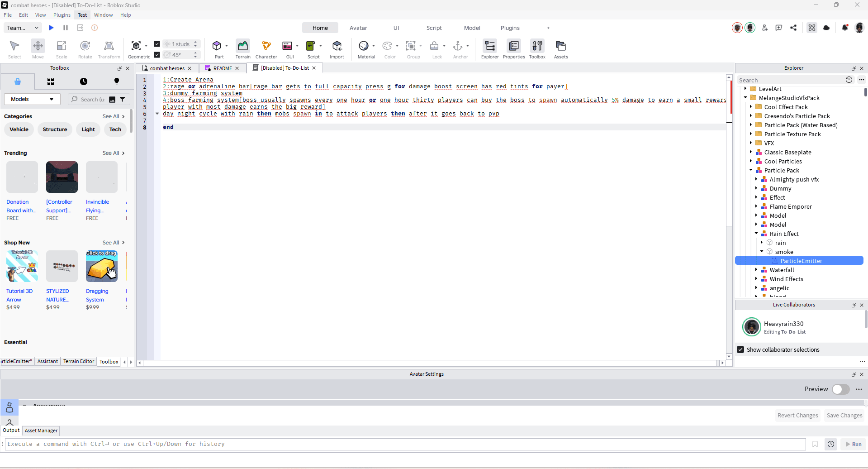868x469 pixels.
Task: Increase the studs snap value stepper
Action: 195,42
